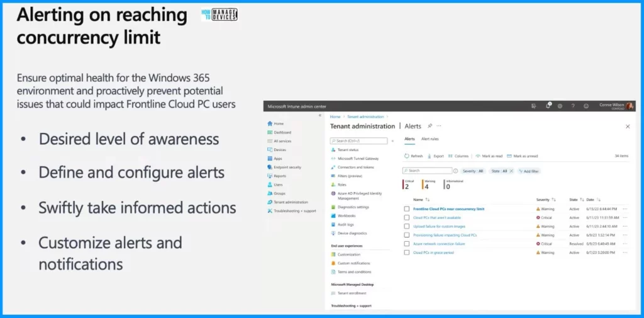Check Upload failure for custom images row

[x=407, y=226]
